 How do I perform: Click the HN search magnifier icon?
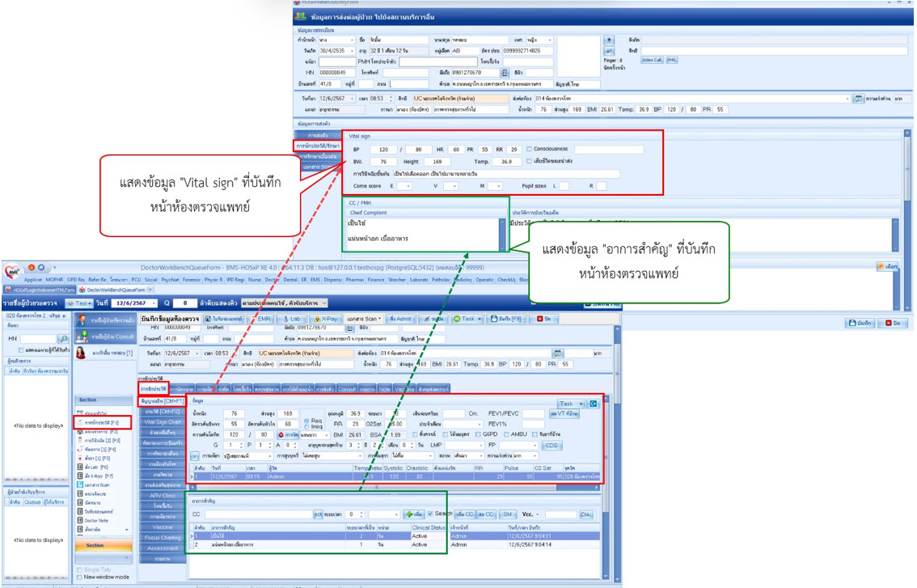pyautogui.click(x=63, y=339)
